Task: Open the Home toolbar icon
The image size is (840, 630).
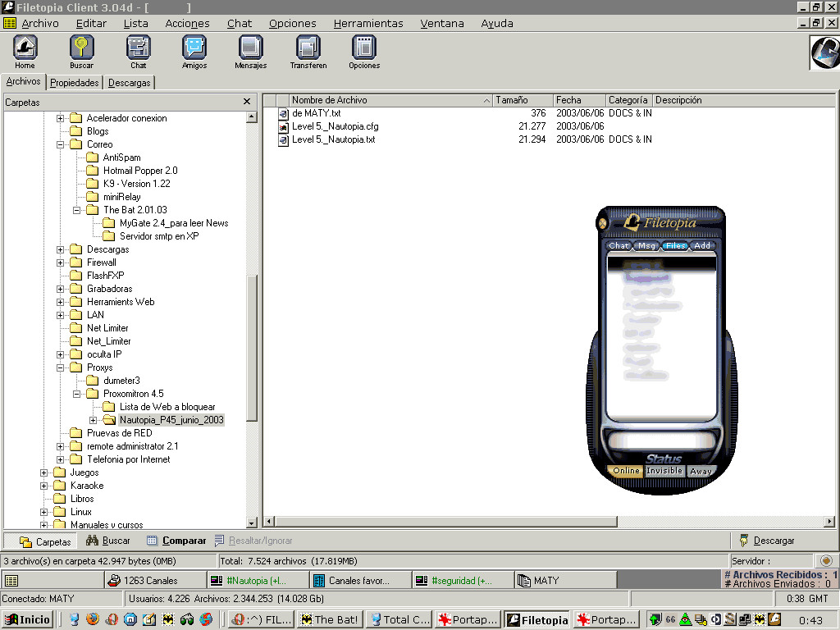Action: click(25, 52)
